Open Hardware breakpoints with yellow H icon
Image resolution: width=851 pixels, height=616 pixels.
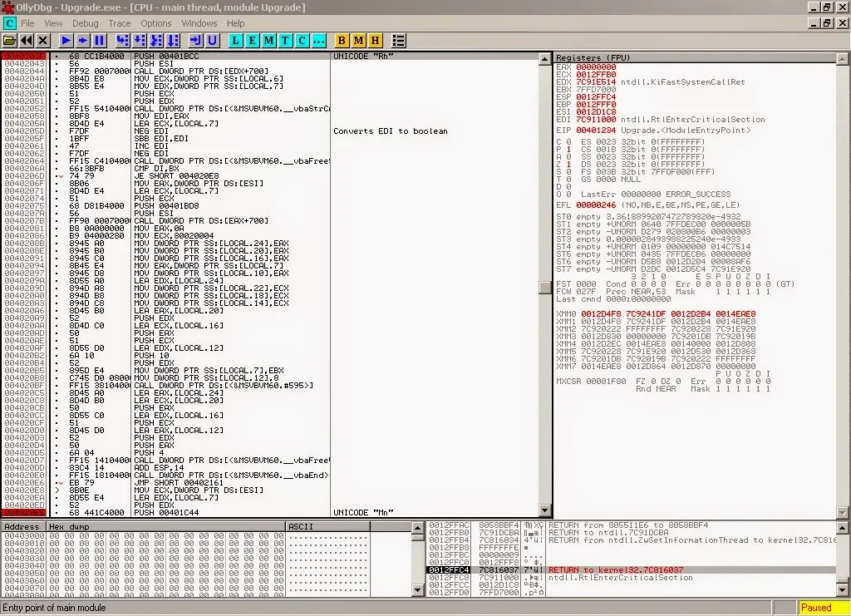click(x=375, y=41)
